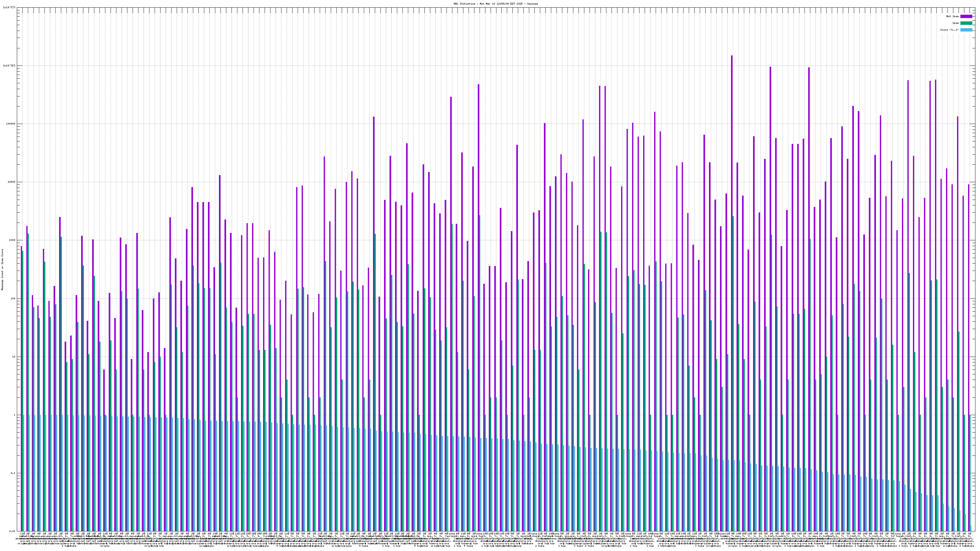
Task: Click the 1000 y-axis tick label
Action: coord(12,240)
